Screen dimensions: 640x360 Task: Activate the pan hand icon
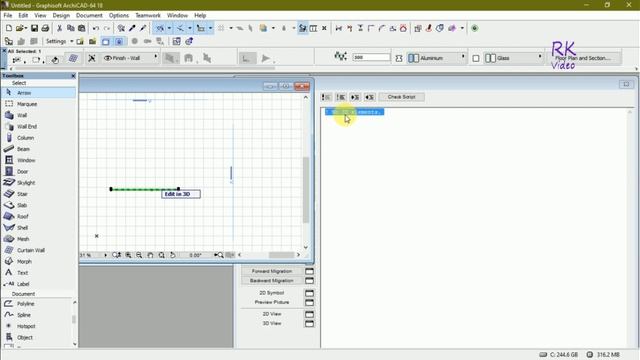(150, 255)
